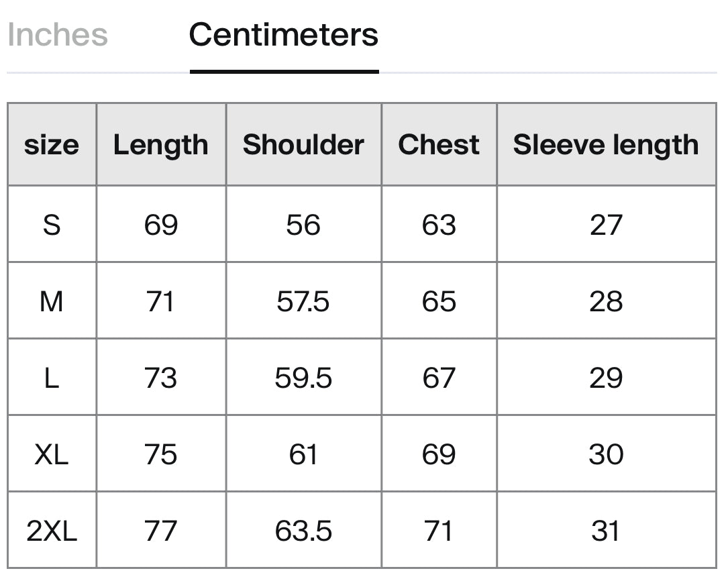728x577 pixels.
Task: Click the chest value 63 for S
Action: (x=439, y=225)
